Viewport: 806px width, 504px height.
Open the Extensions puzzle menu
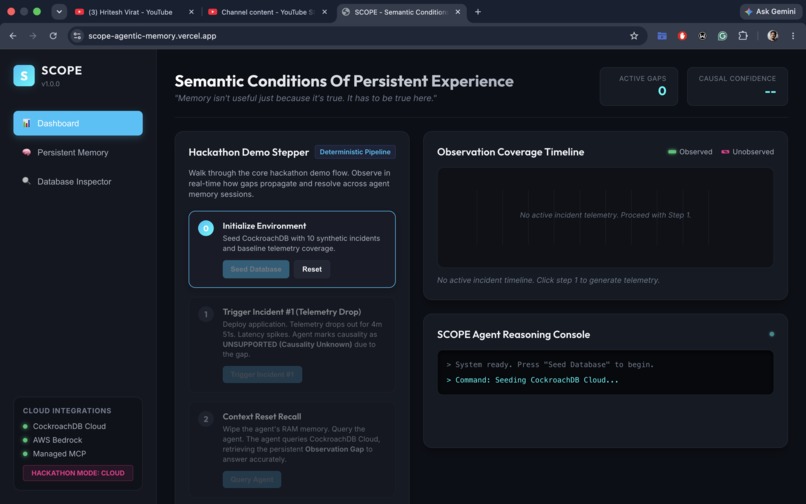[x=743, y=36]
